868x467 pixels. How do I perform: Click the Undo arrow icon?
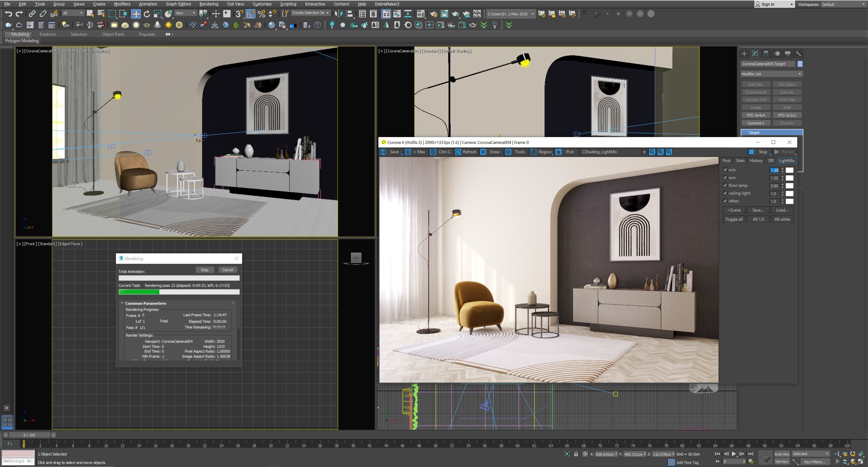(x=8, y=14)
